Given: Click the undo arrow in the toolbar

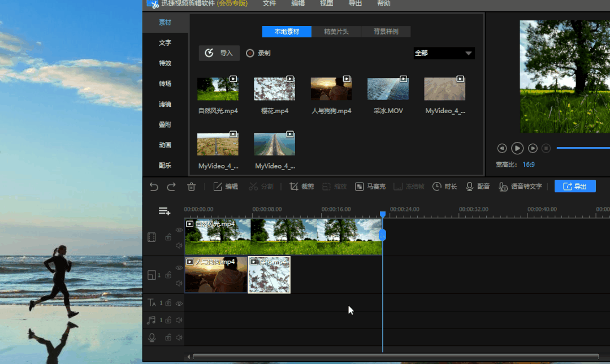Looking at the screenshot, I should point(154,187).
